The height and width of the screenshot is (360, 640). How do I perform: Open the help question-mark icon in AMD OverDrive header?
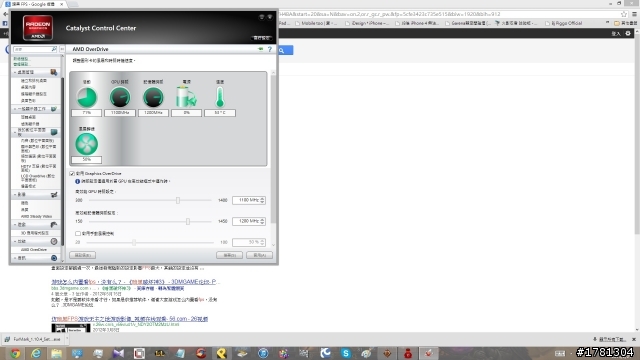click(x=269, y=49)
